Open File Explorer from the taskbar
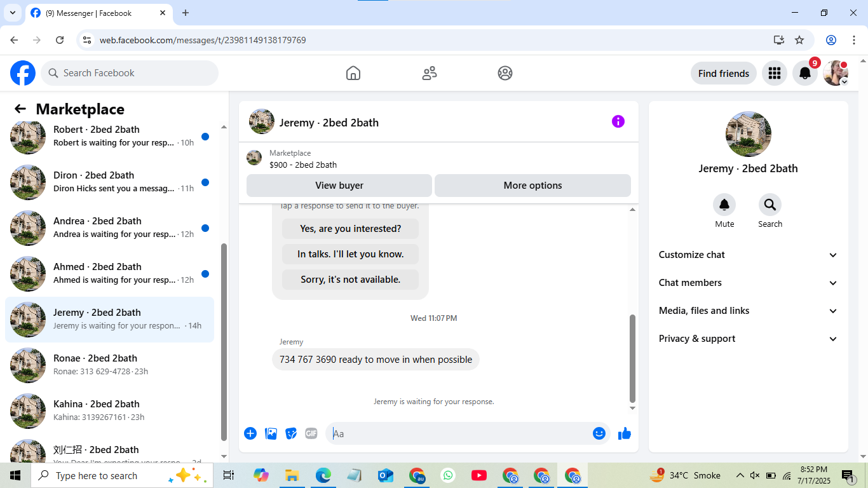This screenshot has width=868, height=488. pyautogui.click(x=292, y=475)
